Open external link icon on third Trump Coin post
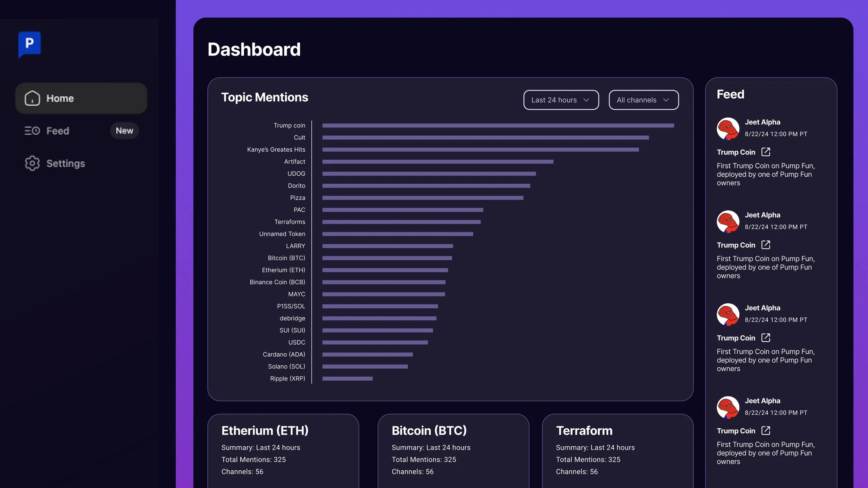The image size is (868, 488). [765, 338]
